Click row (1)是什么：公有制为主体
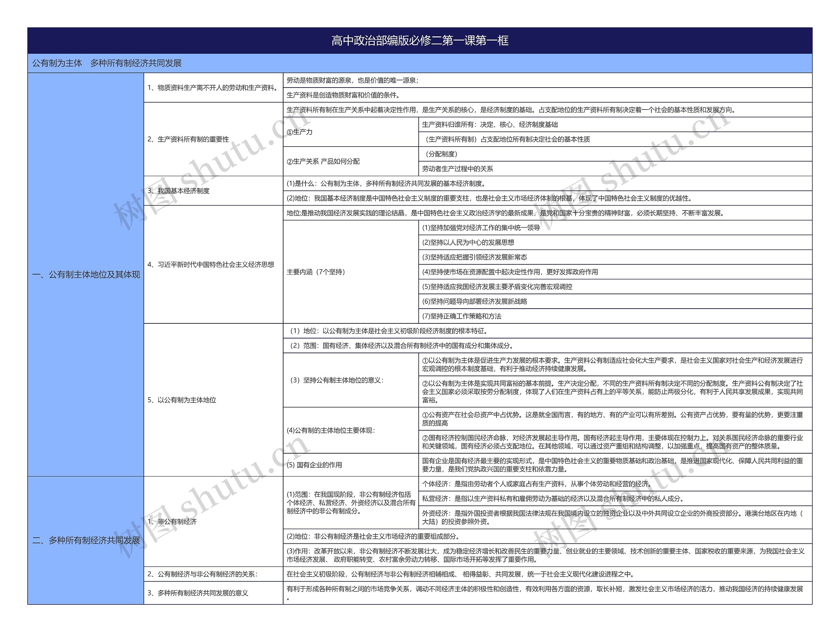The image size is (840, 632). point(548,184)
